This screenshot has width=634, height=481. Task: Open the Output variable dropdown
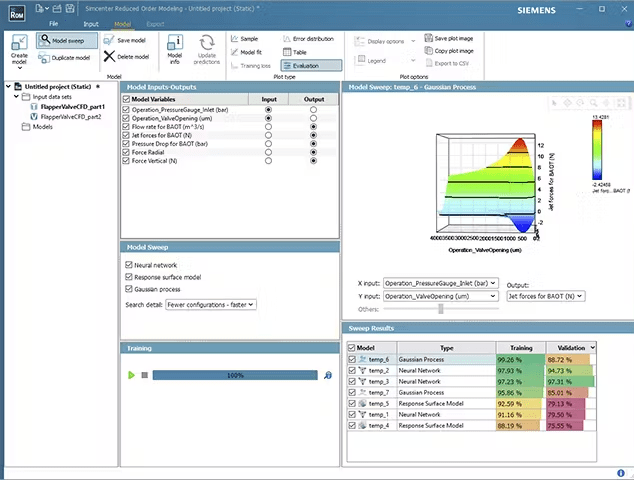pyautogui.click(x=545, y=296)
